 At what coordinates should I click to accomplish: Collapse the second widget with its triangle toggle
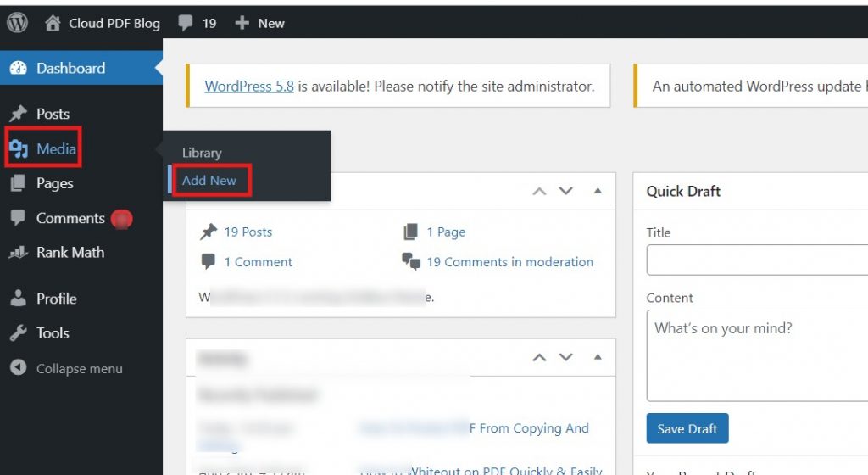598,356
